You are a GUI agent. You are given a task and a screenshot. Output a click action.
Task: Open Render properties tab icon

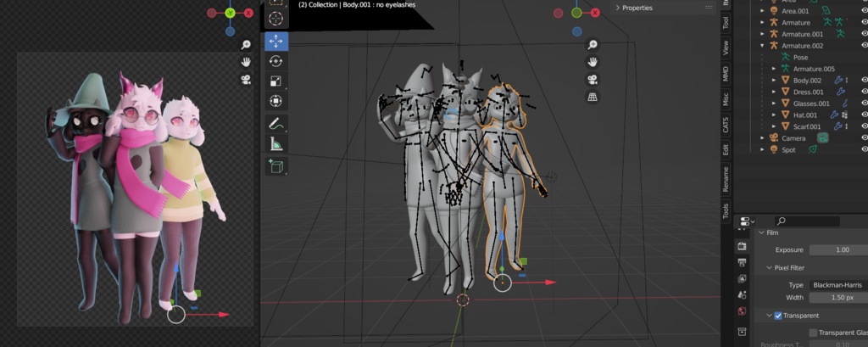tap(743, 245)
